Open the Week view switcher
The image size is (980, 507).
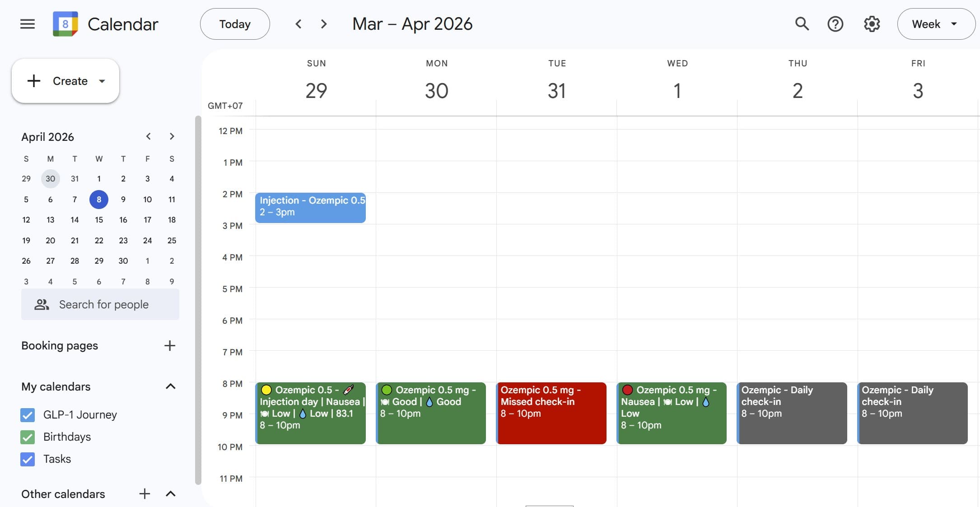click(x=936, y=24)
